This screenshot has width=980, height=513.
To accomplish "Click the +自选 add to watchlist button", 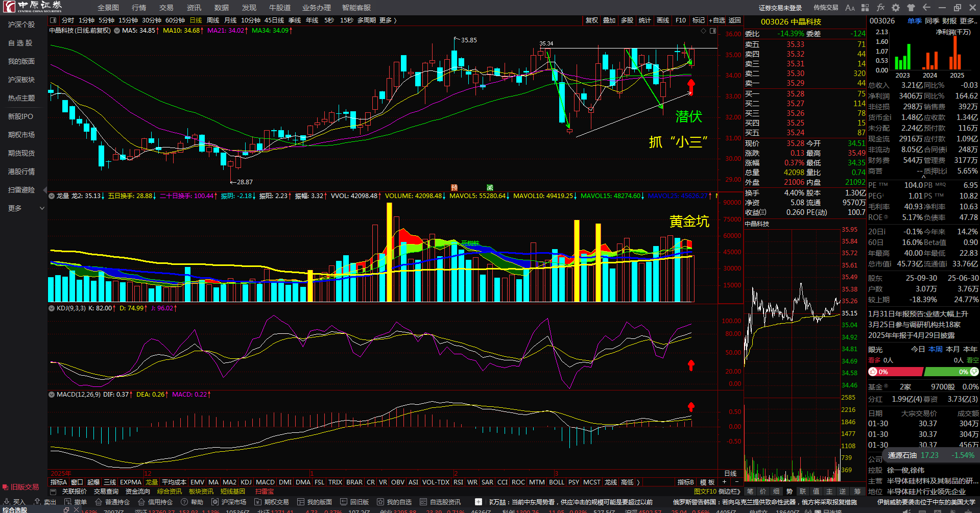I will click(x=717, y=20).
